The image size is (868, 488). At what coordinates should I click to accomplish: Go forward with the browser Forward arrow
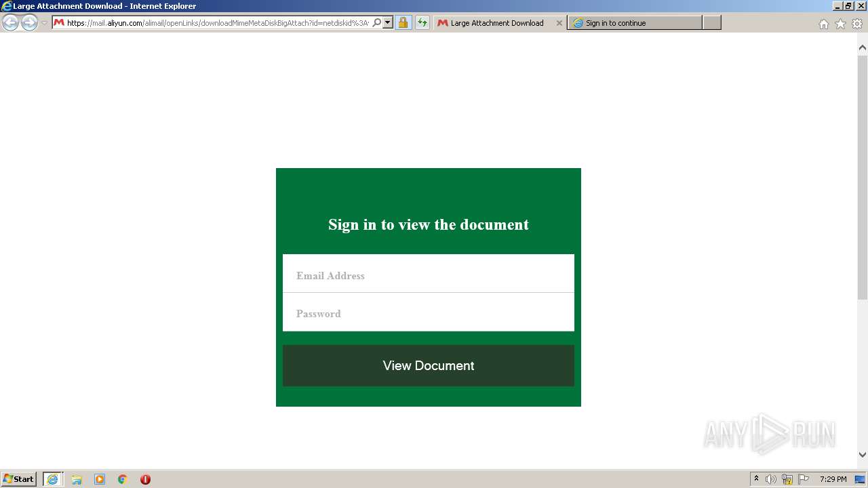coord(29,23)
